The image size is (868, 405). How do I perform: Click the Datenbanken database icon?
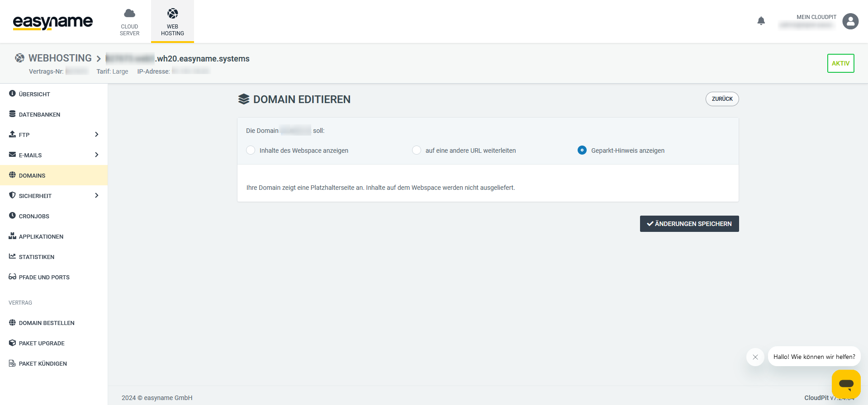[x=12, y=114]
